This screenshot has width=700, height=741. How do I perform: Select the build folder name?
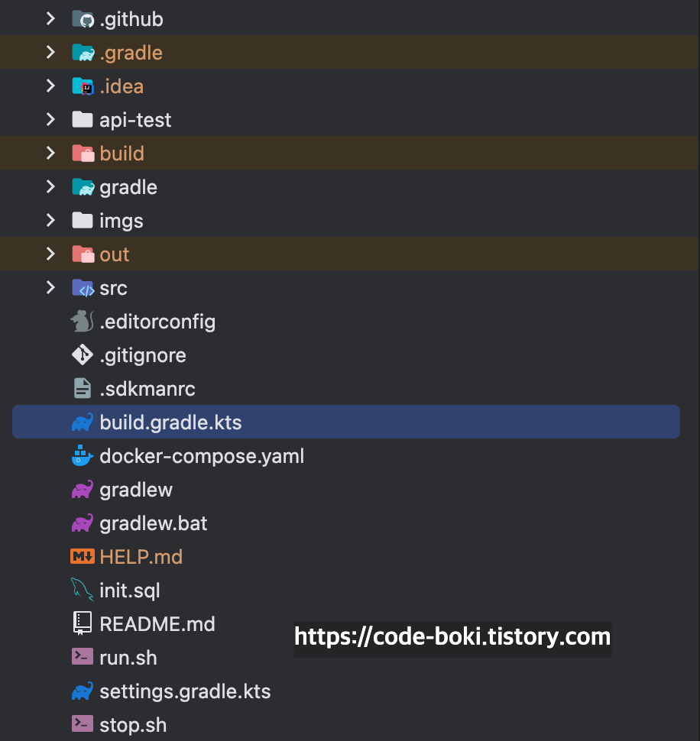pyautogui.click(x=122, y=154)
